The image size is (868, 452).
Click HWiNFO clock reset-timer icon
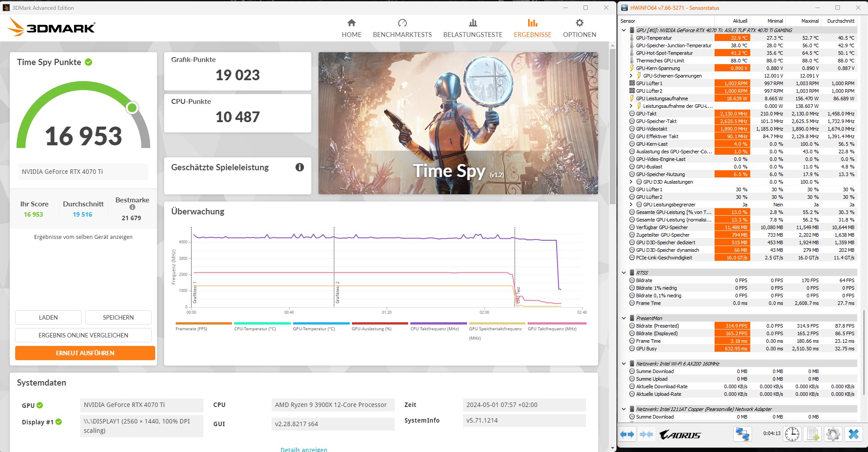click(x=792, y=434)
